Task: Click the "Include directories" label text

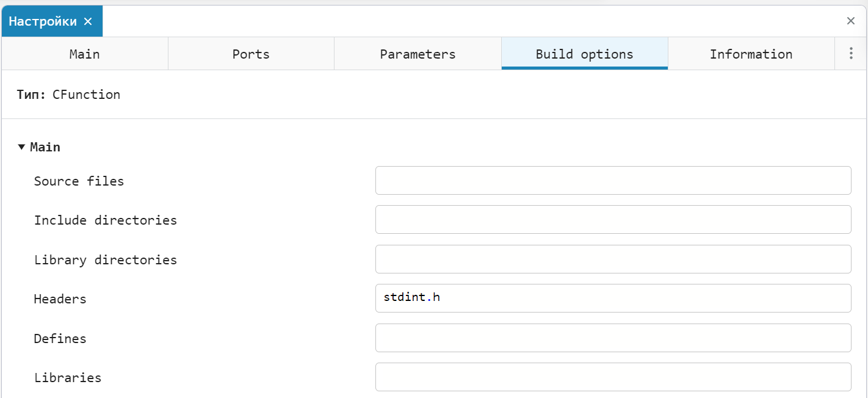Action: coord(105,220)
